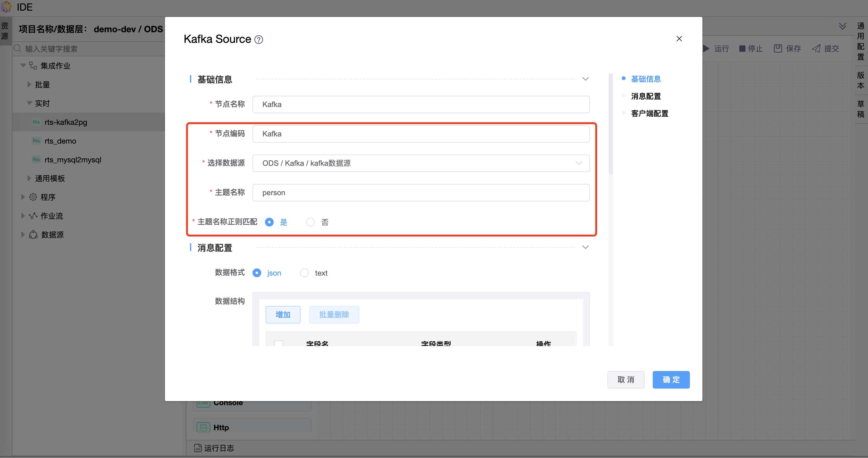Jump to 消息配置 anchor tab
This screenshot has width=868, height=458.
[x=646, y=96]
